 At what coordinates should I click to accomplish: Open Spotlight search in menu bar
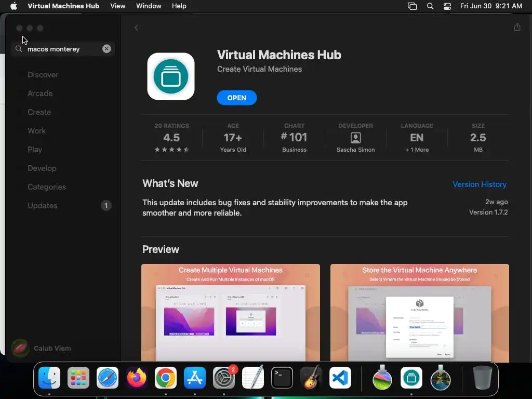tap(430, 6)
